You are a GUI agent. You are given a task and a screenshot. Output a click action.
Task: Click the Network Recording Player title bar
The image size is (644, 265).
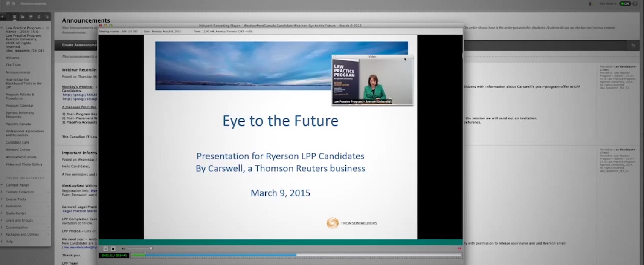tap(280, 26)
